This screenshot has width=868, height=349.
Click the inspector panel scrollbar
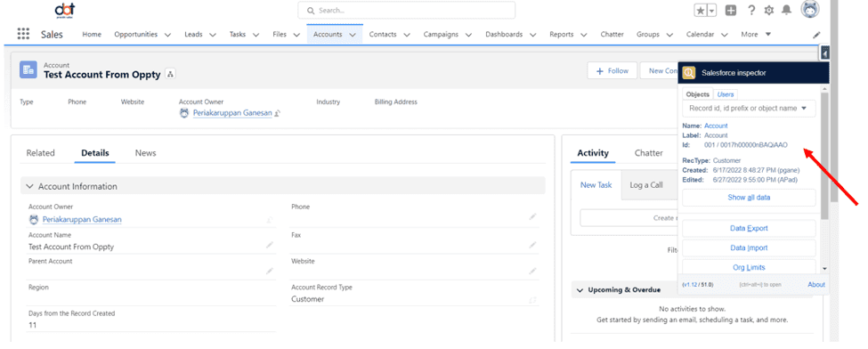(x=824, y=156)
